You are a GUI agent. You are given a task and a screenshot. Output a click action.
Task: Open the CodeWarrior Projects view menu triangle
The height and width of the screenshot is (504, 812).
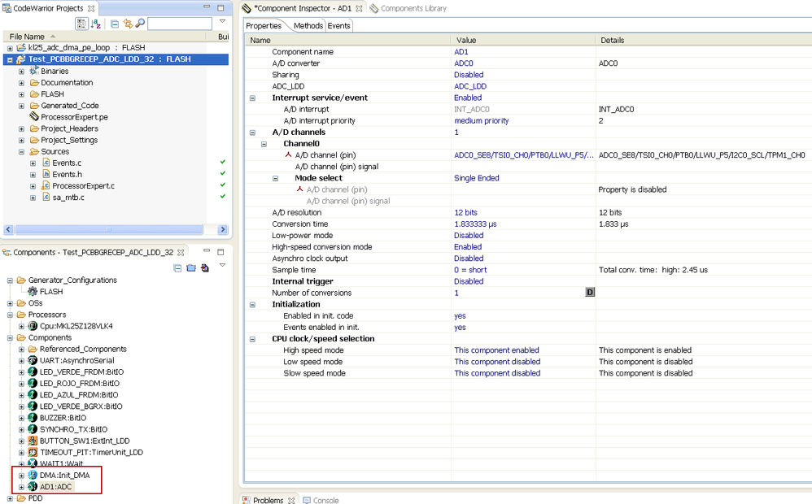coord(222,21)
